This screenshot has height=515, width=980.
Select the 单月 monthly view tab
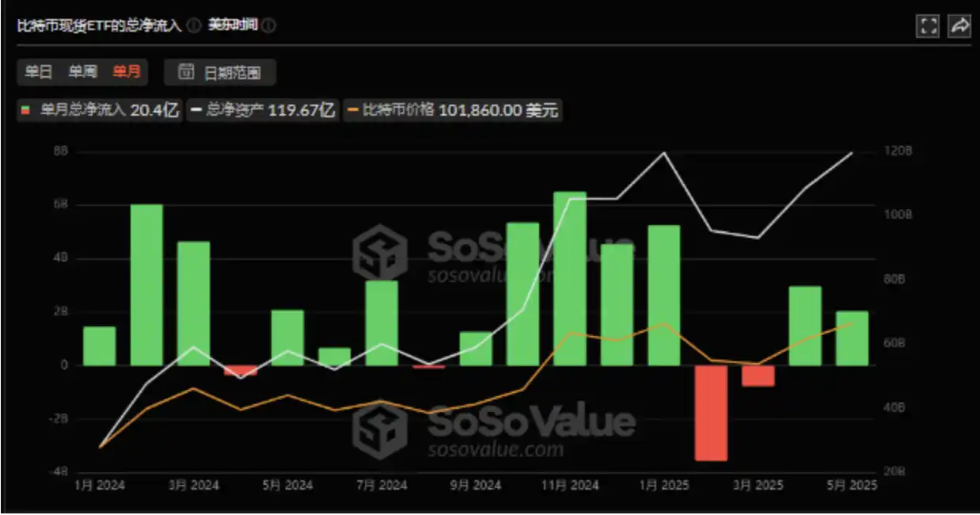click(127, 72)
